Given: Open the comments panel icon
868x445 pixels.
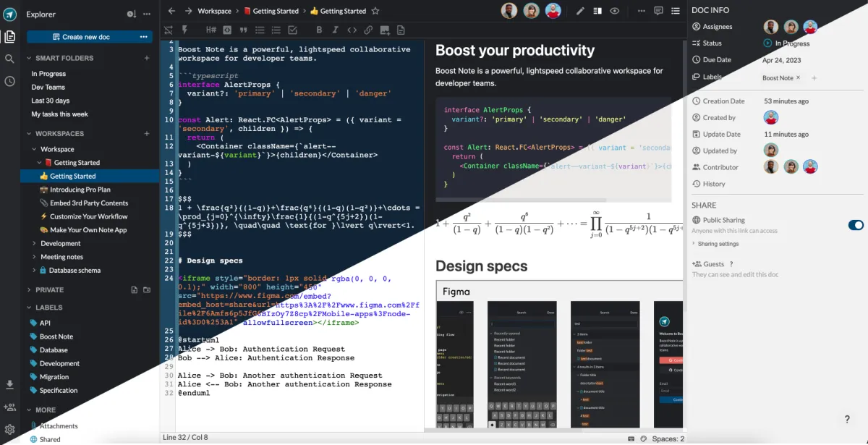Looking at the screenshot, I should click(x=658, y=11).
